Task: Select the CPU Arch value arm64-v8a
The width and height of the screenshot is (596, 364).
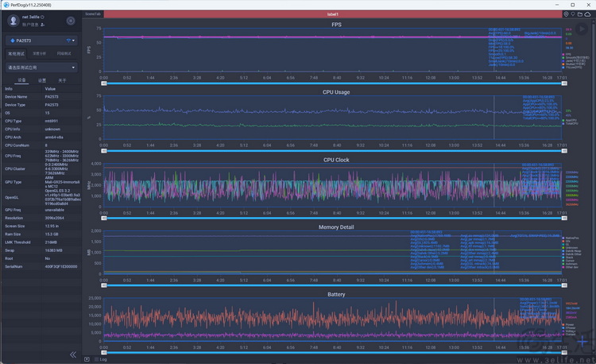Action: [54, 137]
